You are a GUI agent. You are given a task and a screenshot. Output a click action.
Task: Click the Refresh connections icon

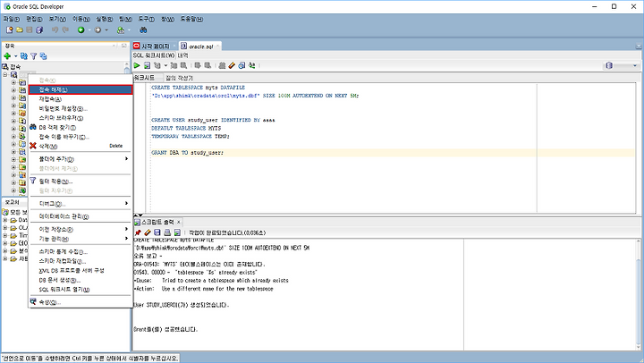(x=24, y=55)
